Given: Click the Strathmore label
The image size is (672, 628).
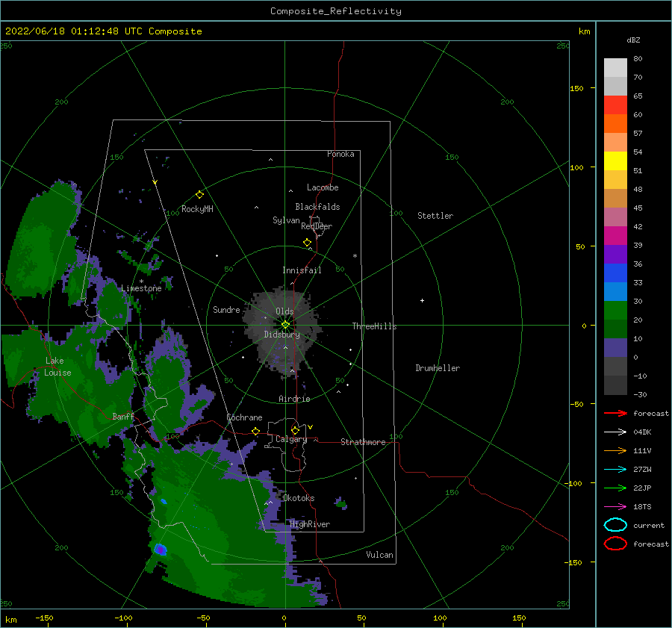Looking at the screenshot, I should tap(363, 442).
